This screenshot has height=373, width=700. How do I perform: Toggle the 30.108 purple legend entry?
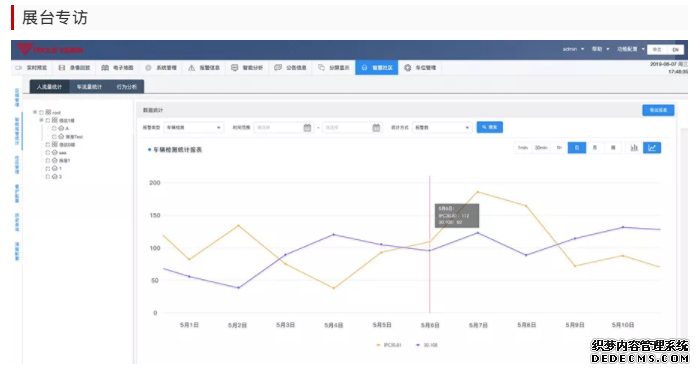(x=427, y=345)
